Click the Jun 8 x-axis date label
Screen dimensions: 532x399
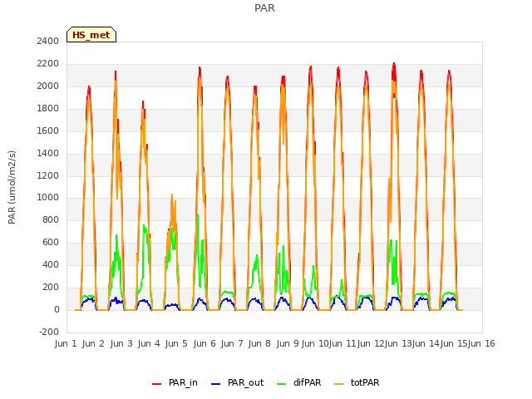[259, 343]
